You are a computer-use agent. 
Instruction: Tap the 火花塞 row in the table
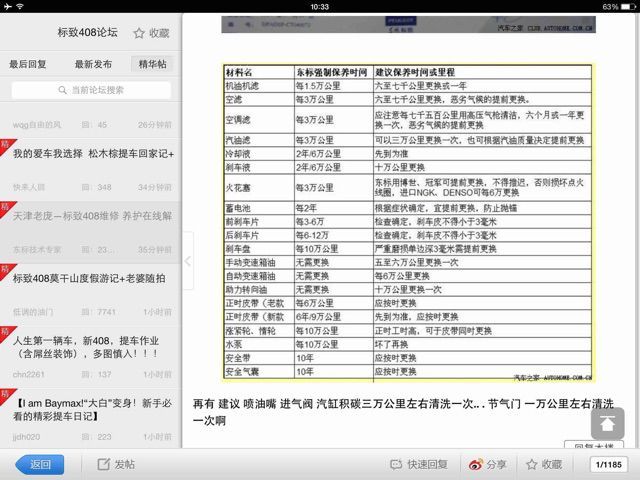click(x=408, y=188)
